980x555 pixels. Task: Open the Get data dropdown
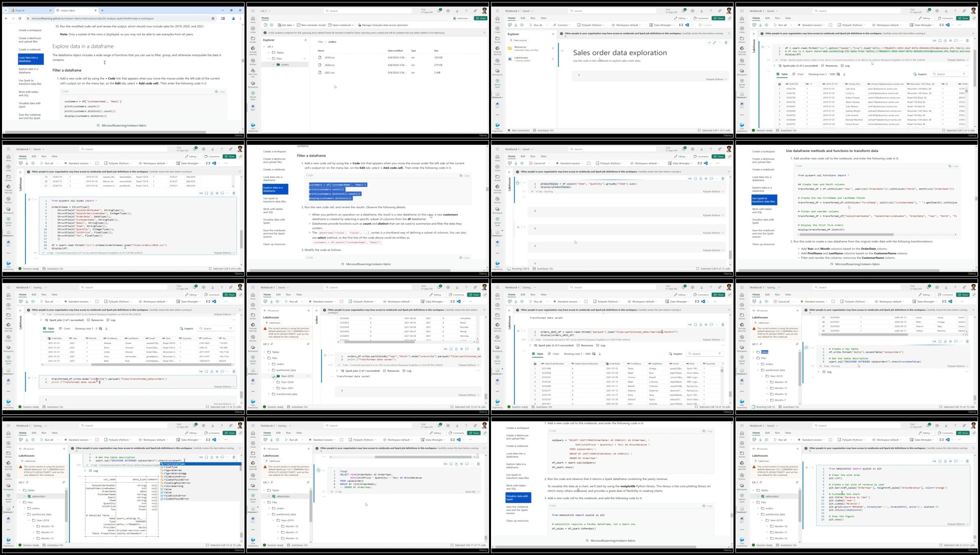286,25
